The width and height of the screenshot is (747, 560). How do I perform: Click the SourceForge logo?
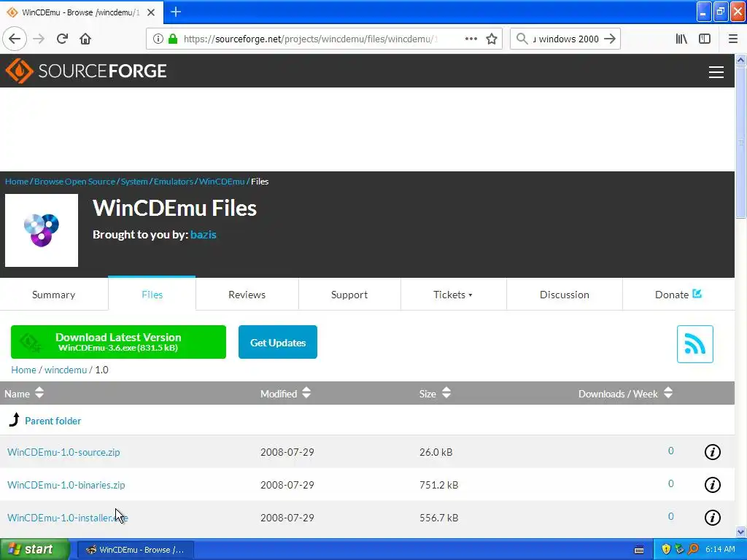(x=86, y=71)
